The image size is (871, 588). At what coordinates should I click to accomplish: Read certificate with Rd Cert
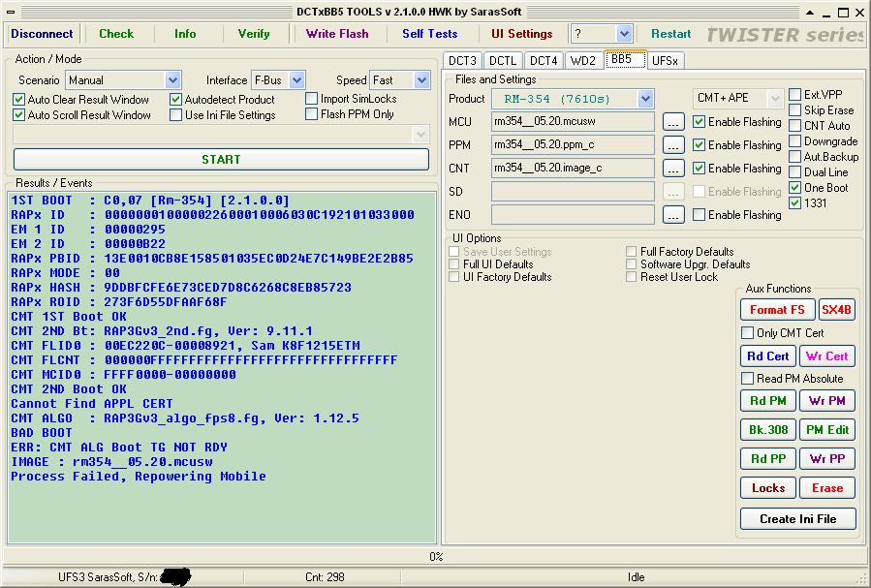click(x=768, y=356)
